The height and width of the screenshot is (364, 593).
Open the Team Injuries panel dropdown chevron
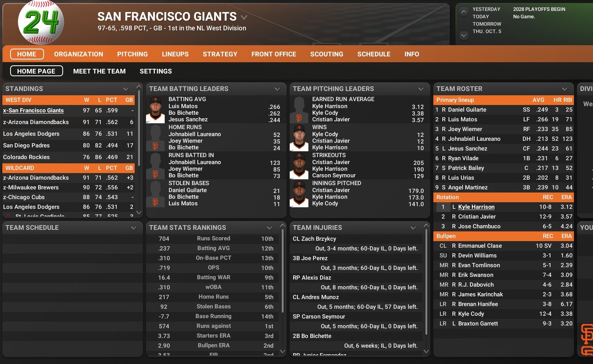tap(413, 228)
